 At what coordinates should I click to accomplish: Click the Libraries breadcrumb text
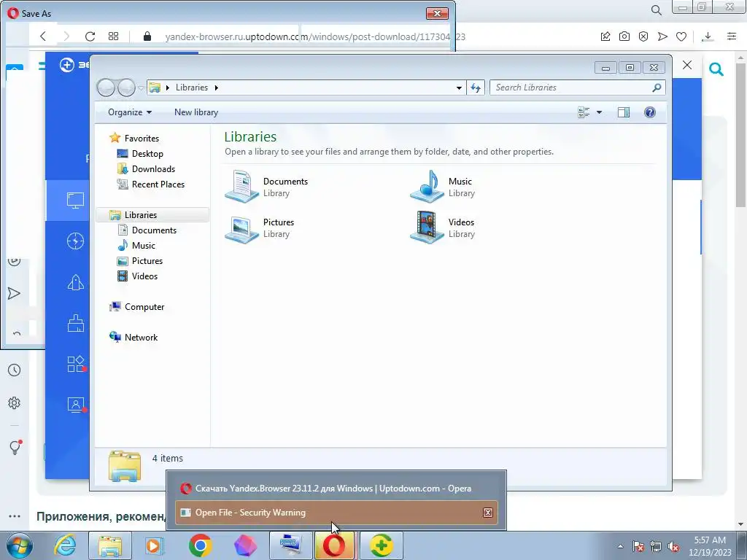coord(192,87)
